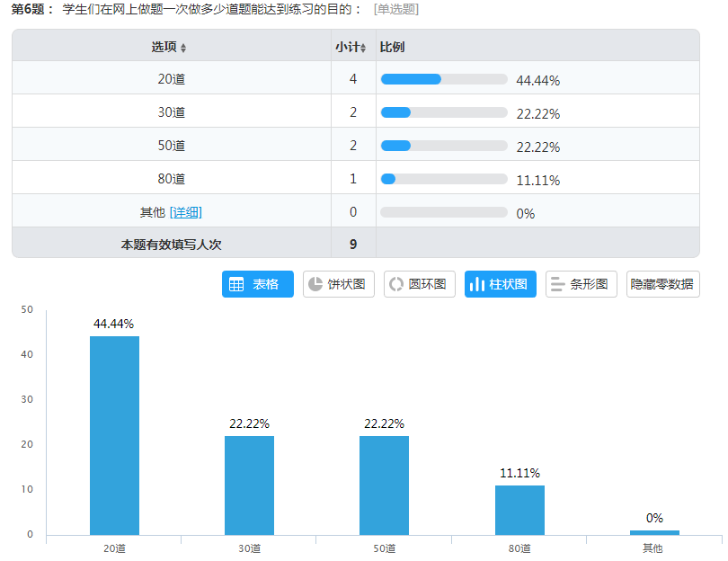This screenshot has height=561, width=728.
Task: Click the 50道 bar in the chart
Action: 385,485
